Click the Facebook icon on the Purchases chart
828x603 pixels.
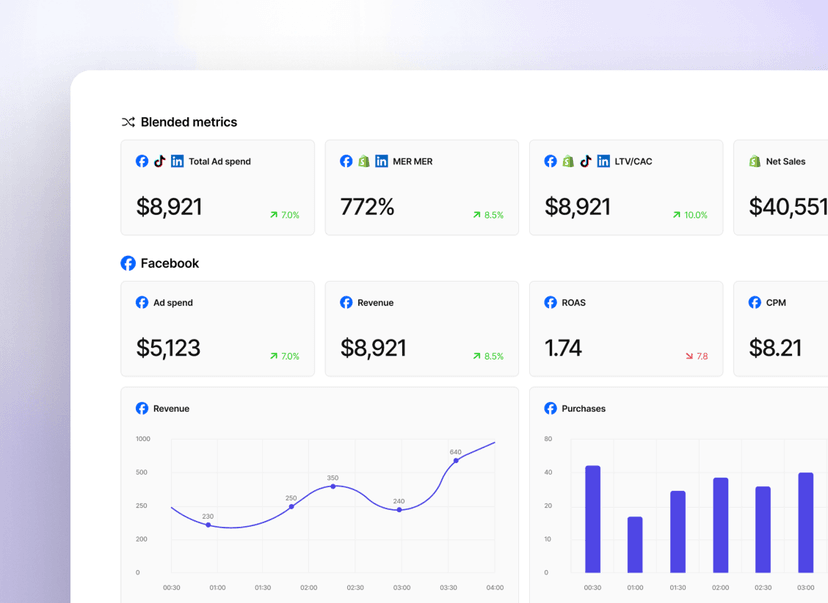(550, 408)
